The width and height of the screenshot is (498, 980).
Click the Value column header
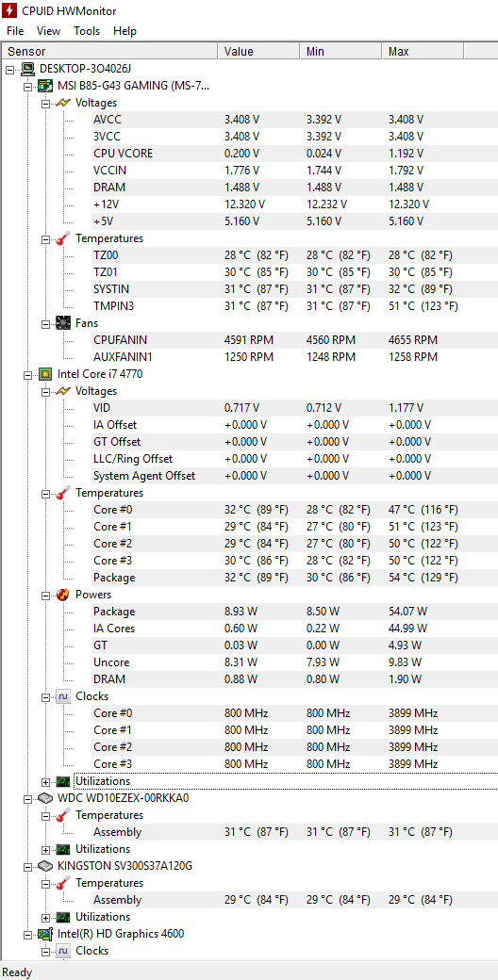[258, 51]
